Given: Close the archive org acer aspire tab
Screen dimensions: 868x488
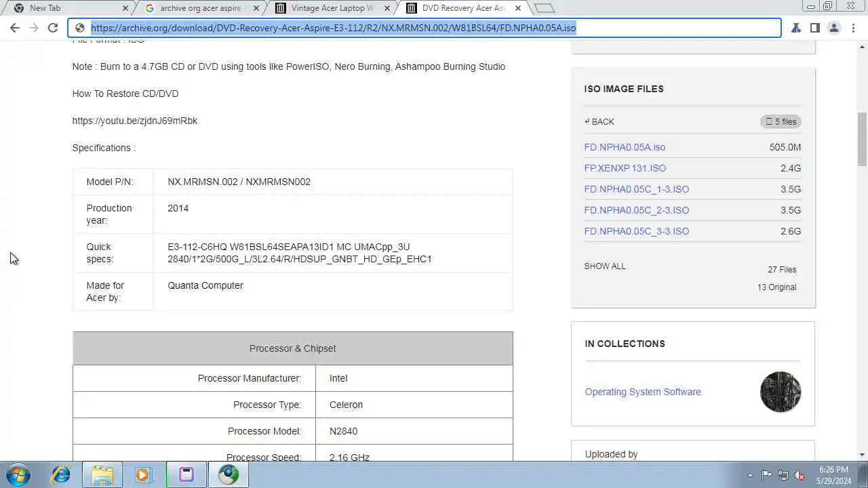Looking at the screenshot, I should [x=257, y=8].
